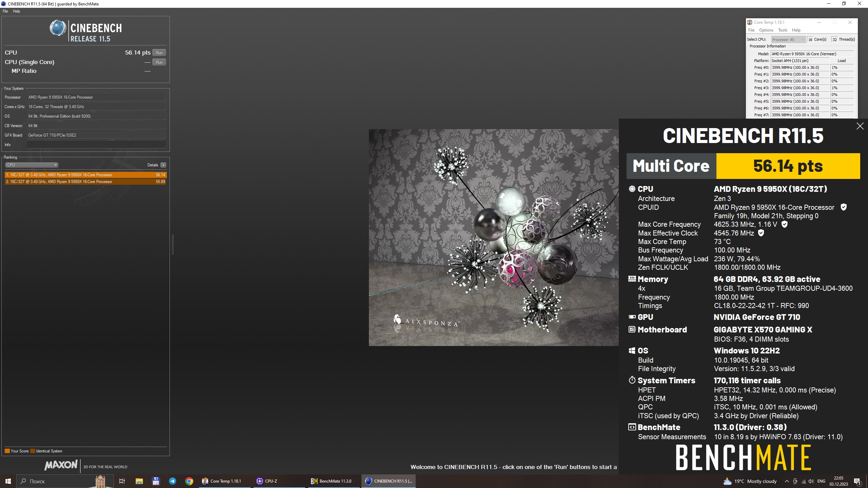Click the vertical panel splitter handle

point(173,244)
